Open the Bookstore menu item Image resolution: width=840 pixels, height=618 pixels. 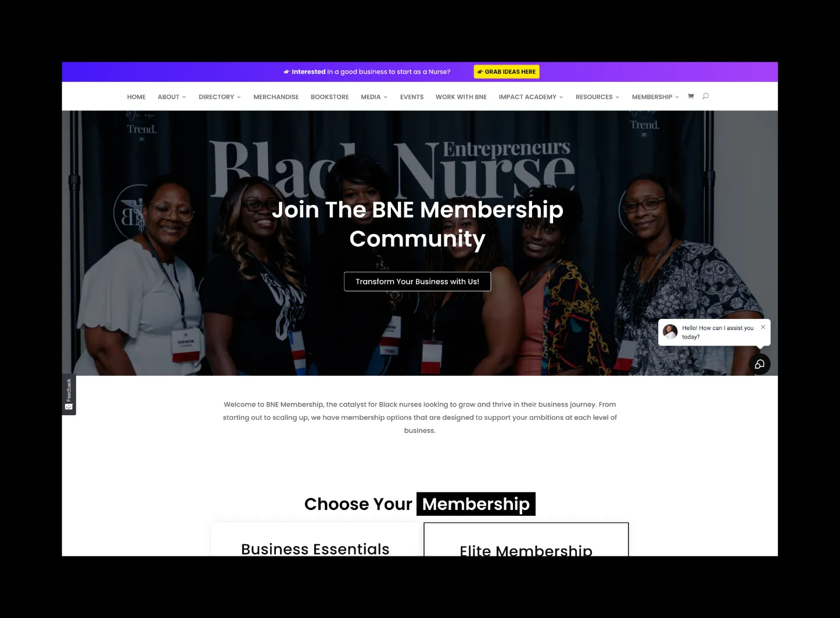click(x=330, y=97)
